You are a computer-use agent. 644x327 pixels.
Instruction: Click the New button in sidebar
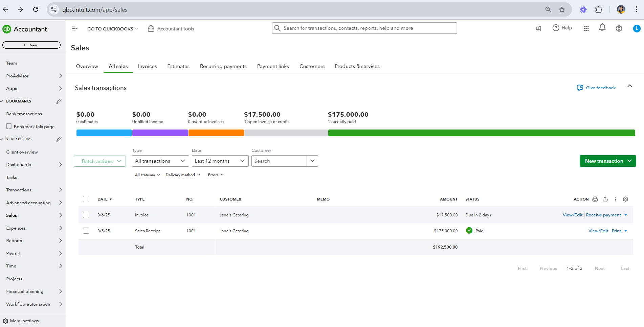tap(31, 45)
